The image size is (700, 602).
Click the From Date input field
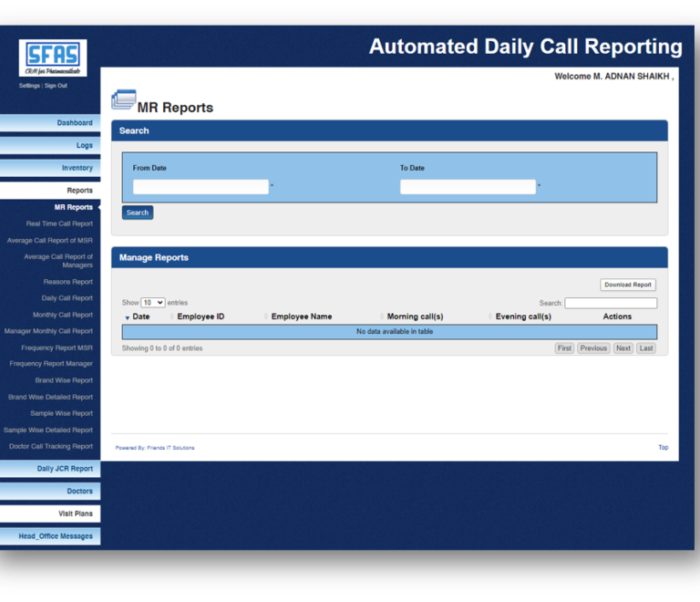pyautogui.click(x=201, y=187)
